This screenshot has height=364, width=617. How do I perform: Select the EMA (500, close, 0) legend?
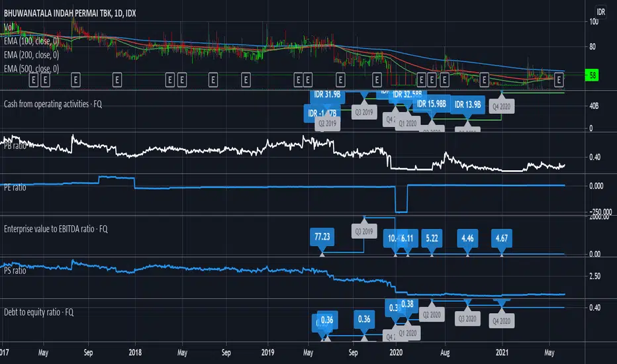tap(31, 68)
